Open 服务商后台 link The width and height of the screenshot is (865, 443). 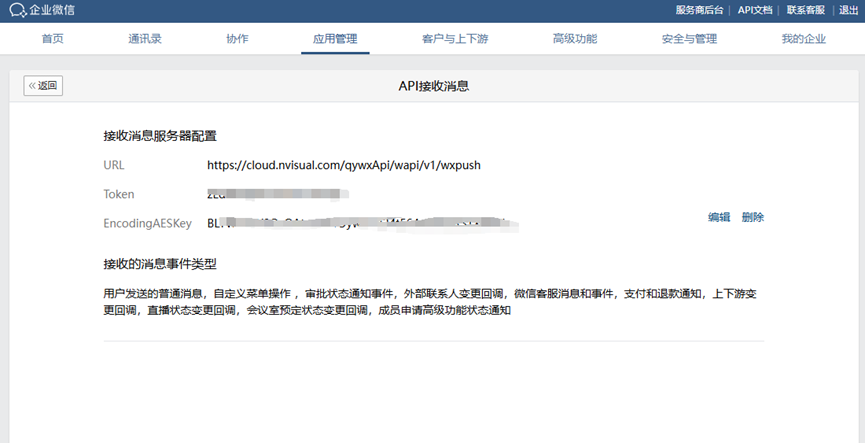point(700,10)
